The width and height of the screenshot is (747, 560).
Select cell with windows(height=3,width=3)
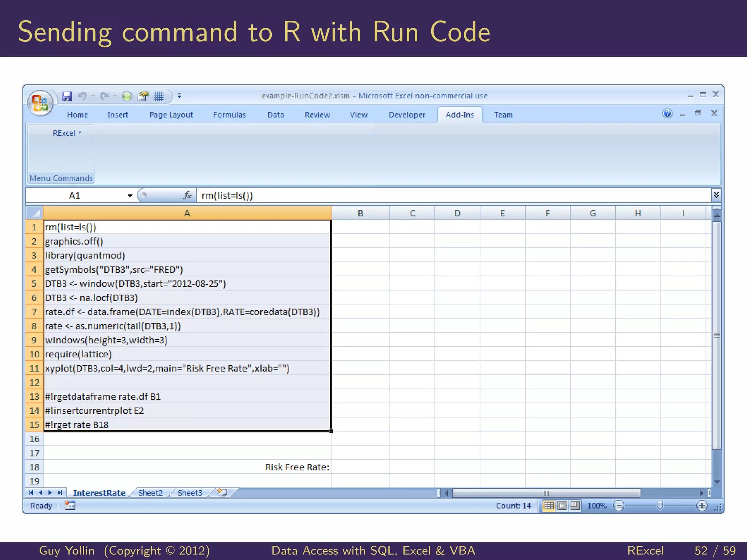(x=187, y=340)
